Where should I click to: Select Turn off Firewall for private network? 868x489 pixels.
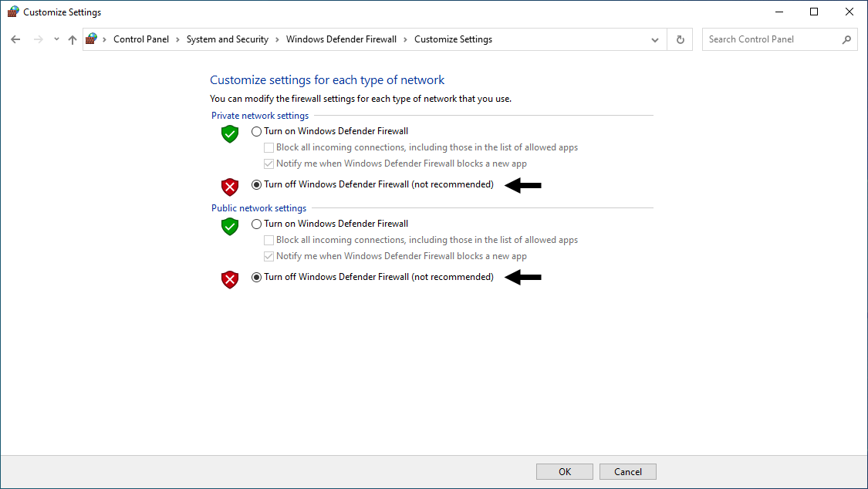(x=256, y=185)
